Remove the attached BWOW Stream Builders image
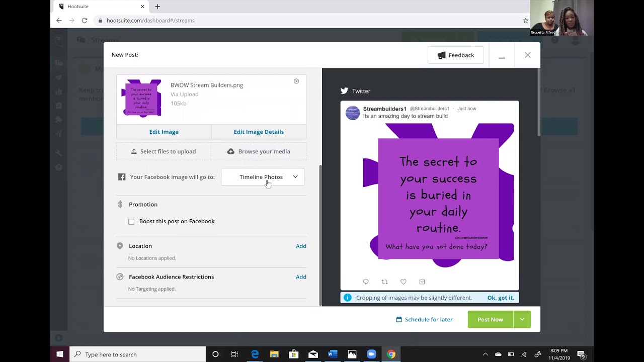Image resolution: width=644 pixels, height=362 pixels. pos(296,81)
